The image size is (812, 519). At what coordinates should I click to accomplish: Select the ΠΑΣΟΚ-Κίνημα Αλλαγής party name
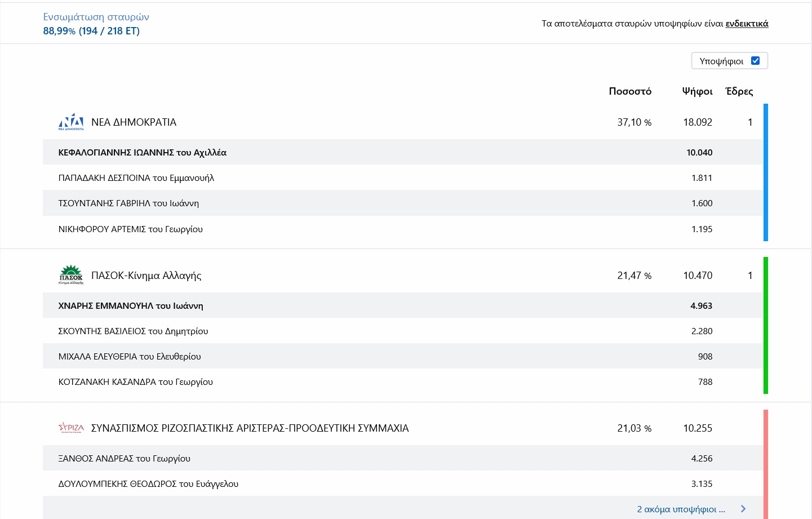point(146,276)
